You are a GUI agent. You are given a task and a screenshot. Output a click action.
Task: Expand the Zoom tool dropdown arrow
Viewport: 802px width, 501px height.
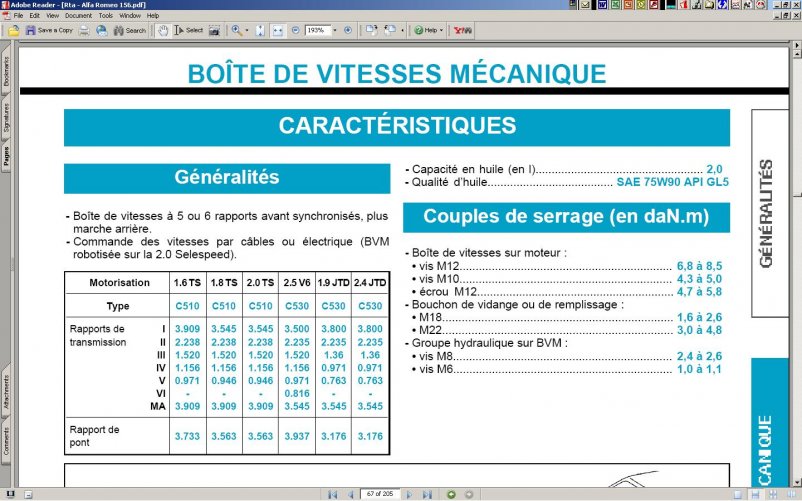[x=247, y=30]
